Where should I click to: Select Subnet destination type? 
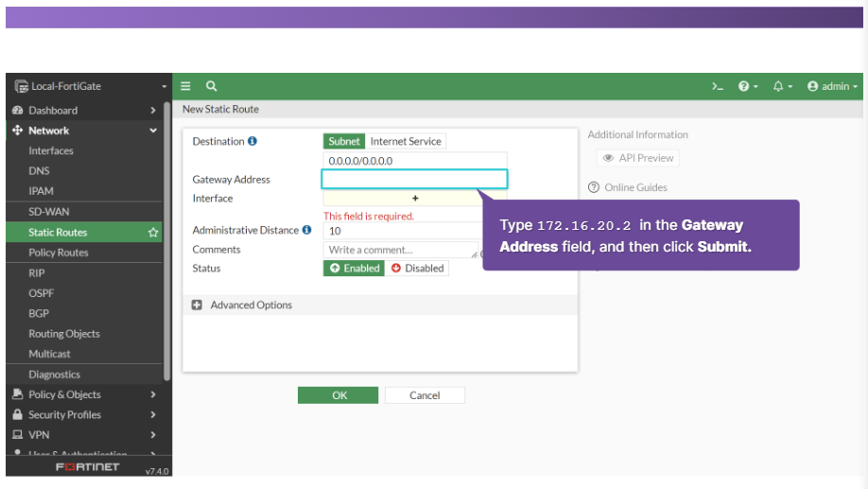tap(344, 141)
